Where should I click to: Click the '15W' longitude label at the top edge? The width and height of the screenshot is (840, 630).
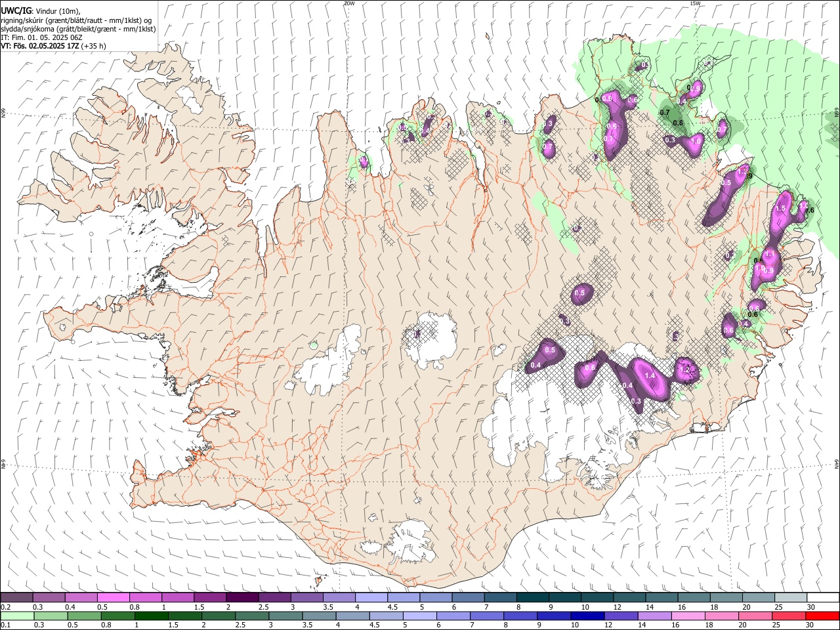695,3
